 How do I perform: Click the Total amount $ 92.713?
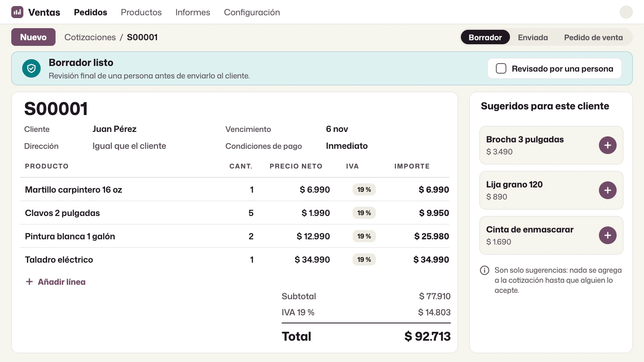click(x=427, y=336)
